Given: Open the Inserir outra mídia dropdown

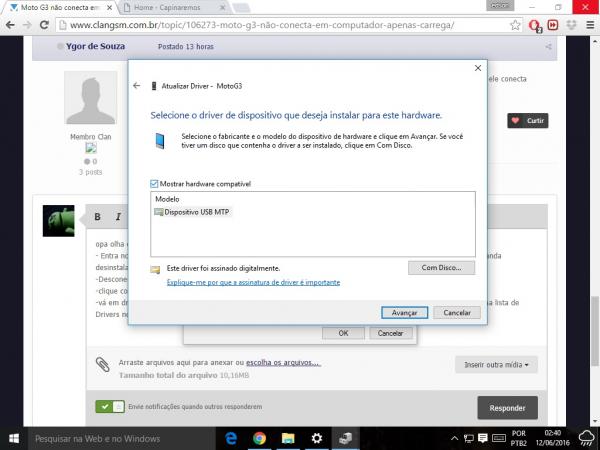Looking at the screenshot, I should coord(496,365).
